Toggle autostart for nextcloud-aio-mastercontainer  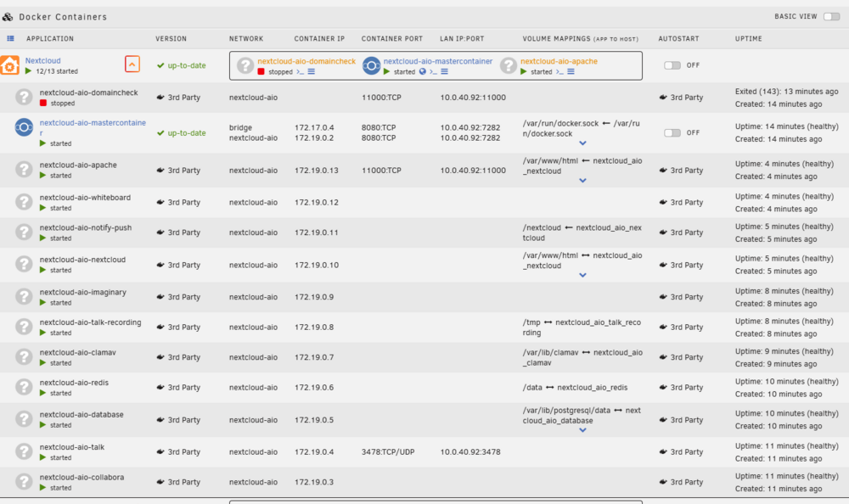[672, 132]
